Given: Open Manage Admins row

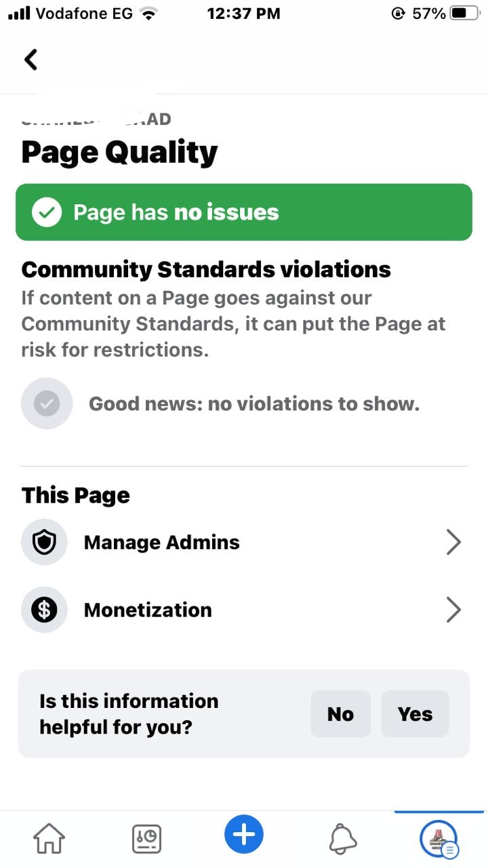Looking at the screenshot, I should tap(244, 542).
